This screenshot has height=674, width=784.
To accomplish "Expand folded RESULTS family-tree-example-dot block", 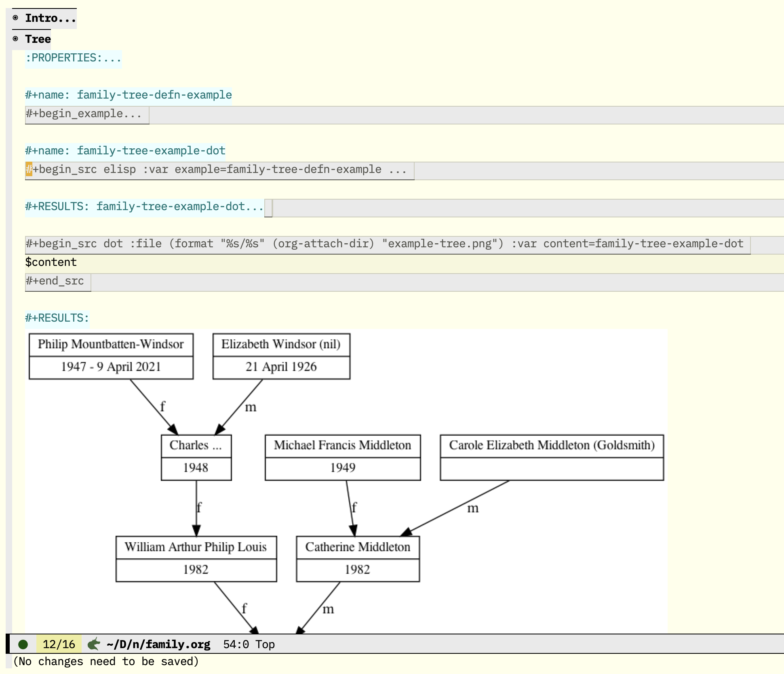I will [x=144, y=206].
